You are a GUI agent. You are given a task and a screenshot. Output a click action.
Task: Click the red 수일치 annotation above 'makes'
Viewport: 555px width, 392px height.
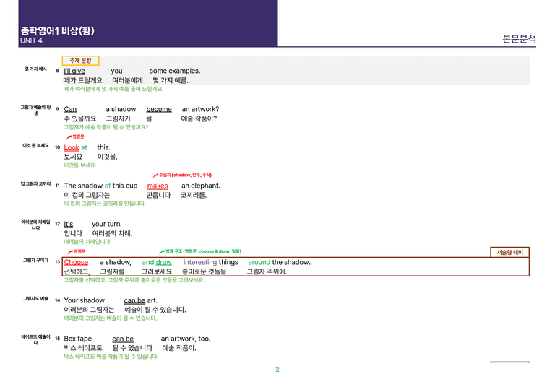(182, 175)
